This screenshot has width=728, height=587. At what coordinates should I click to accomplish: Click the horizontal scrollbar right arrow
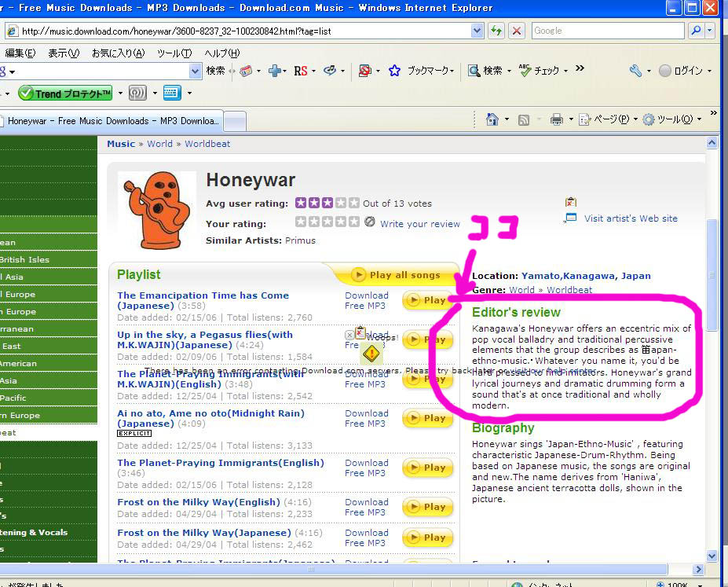[698, 569]
